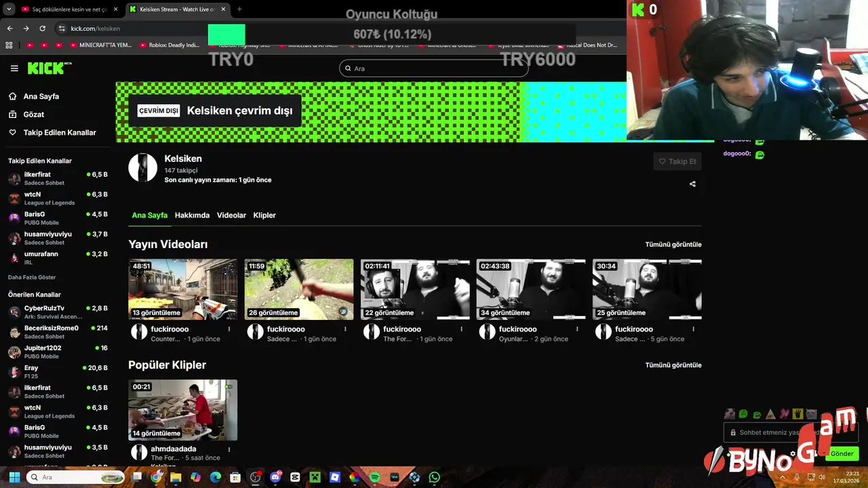Click the 'Kelsiken' channel name heading
The image size is (868, 488).
click(183, 159)
